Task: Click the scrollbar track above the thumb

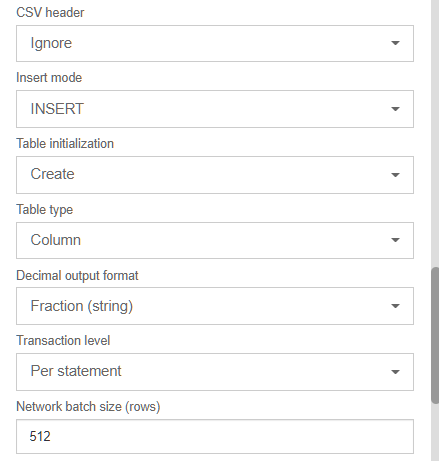Action: (x=435, y=133)
